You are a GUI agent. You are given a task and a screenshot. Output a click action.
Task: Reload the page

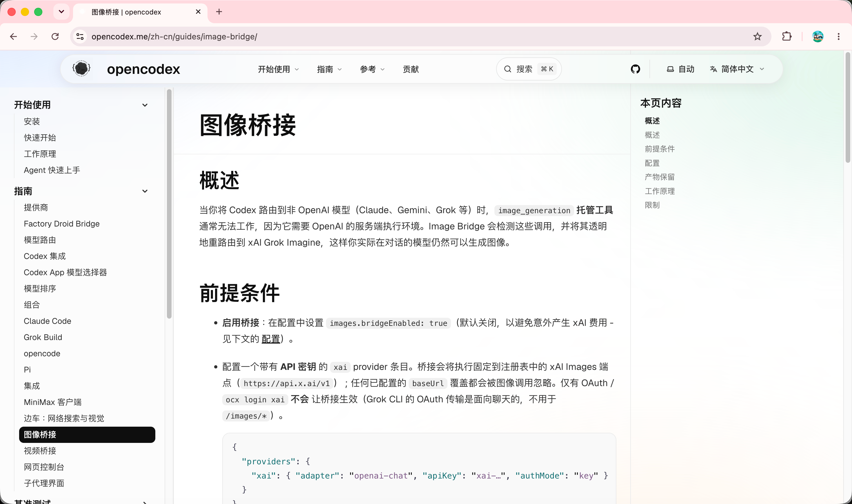point(55,36)
